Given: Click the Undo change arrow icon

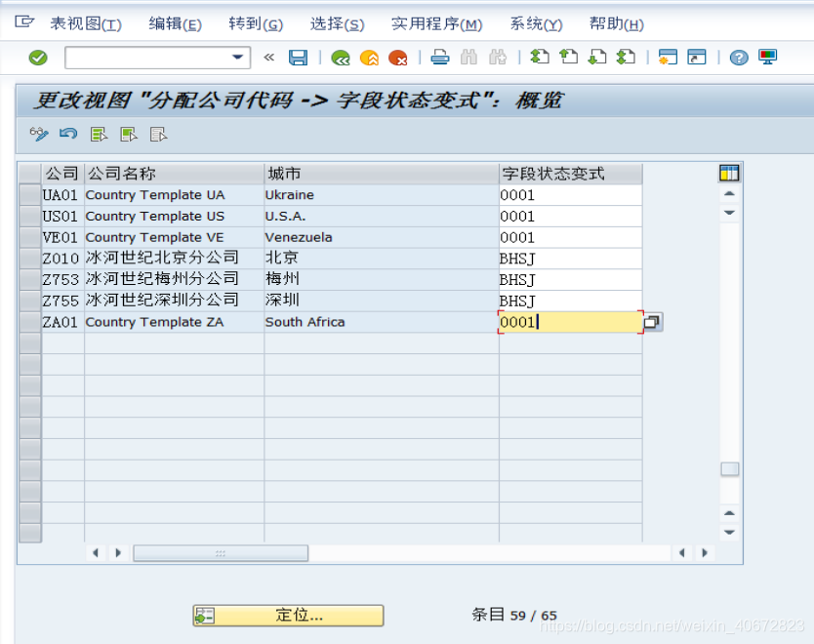Looking at the screenshot, I should [68, 135].
